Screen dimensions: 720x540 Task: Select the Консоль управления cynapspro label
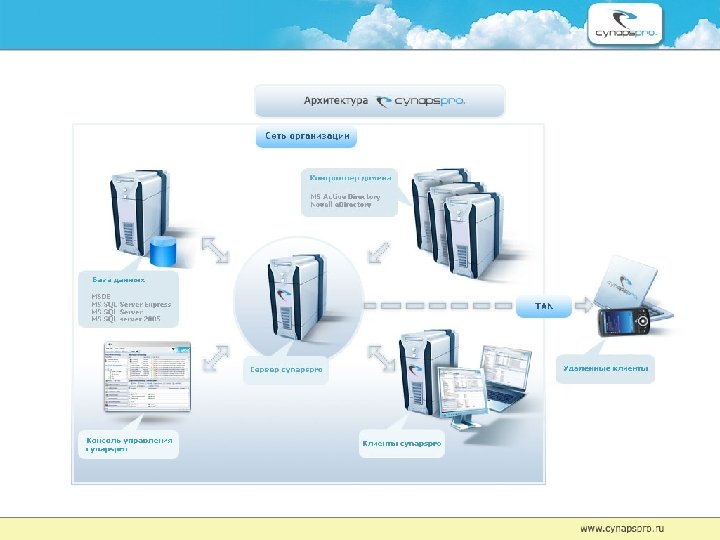129,444
